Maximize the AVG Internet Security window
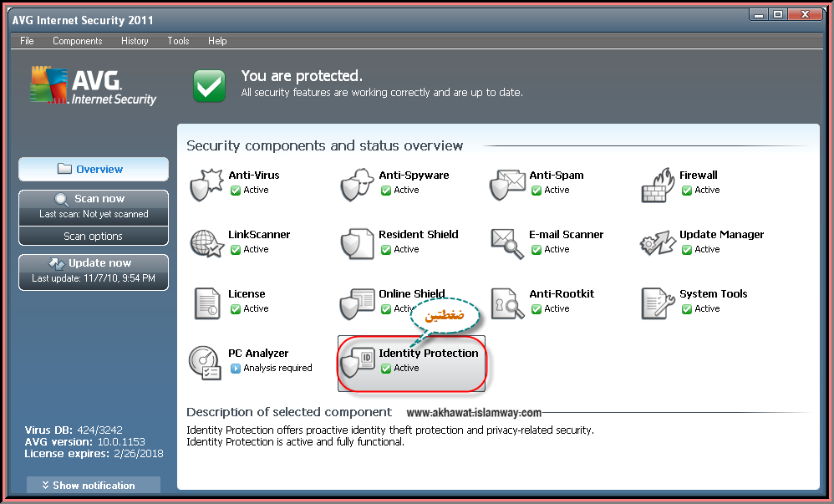Image resolution: width=834 pixels, height=504 pixels. 778,15
